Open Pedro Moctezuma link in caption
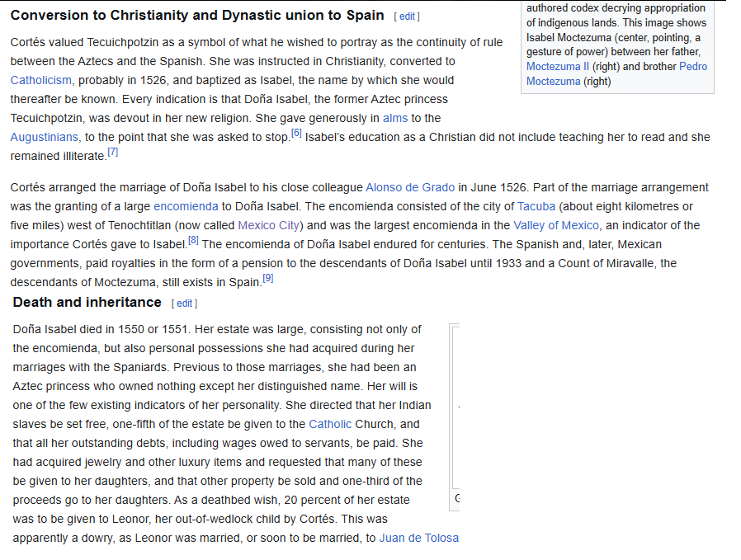Viewport: 741px width, 560px height. (x=616, y=73)
